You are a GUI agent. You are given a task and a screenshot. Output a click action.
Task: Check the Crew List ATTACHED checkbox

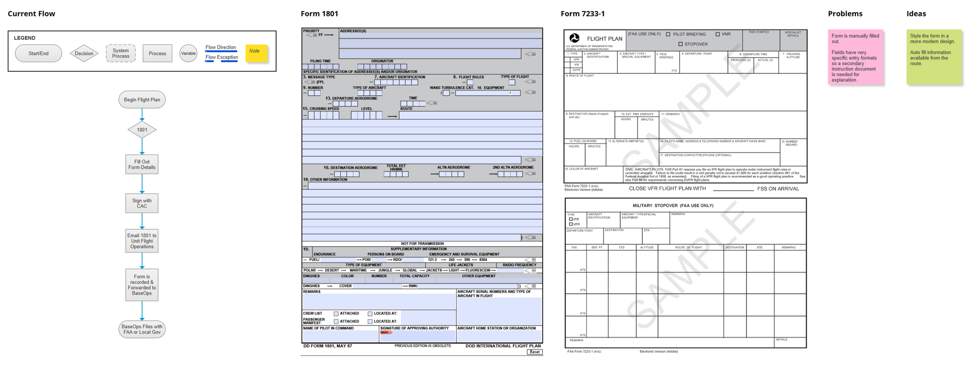[x=336, y=314]
